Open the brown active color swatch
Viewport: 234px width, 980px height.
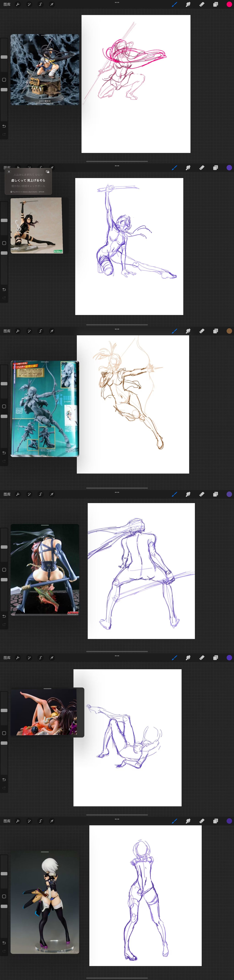229,331
